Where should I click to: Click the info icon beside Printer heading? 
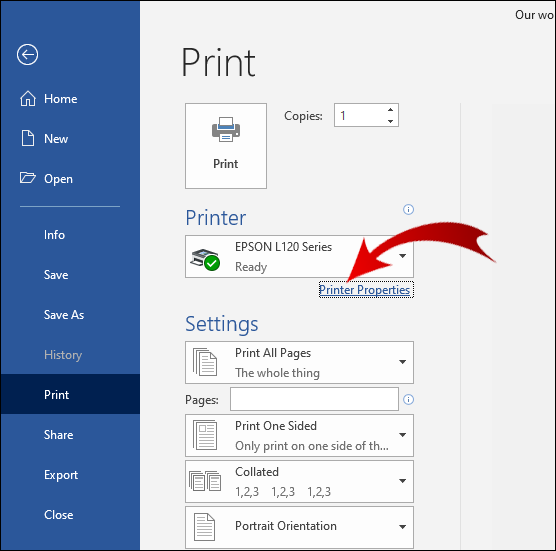point(408,209)
